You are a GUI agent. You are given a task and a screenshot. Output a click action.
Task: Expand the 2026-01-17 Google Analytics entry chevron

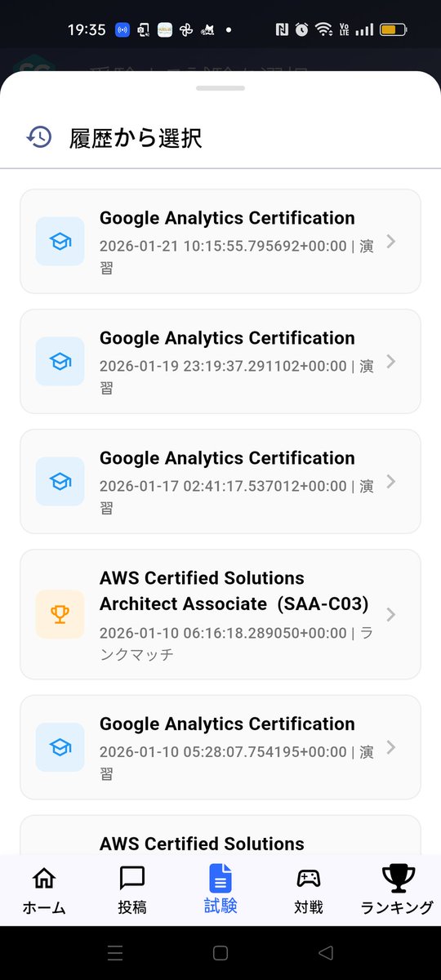click(391, 481)
